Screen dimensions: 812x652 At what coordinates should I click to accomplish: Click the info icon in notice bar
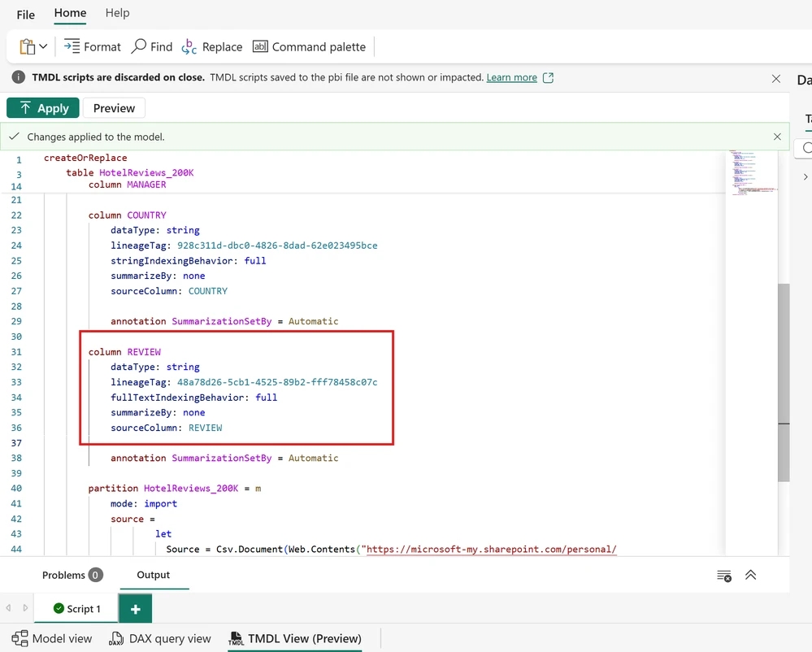click(x=18, y=77)
